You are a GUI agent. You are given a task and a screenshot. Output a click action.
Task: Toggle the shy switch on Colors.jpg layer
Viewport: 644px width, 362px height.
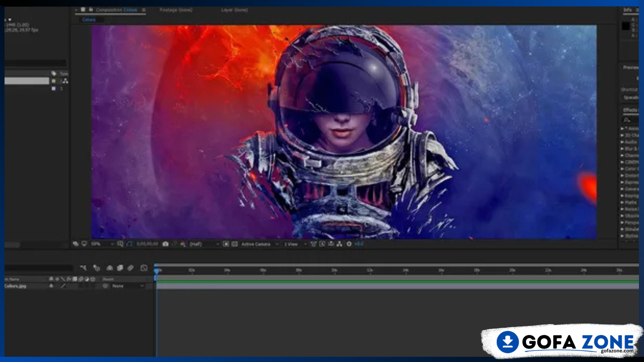pos(51,286)
